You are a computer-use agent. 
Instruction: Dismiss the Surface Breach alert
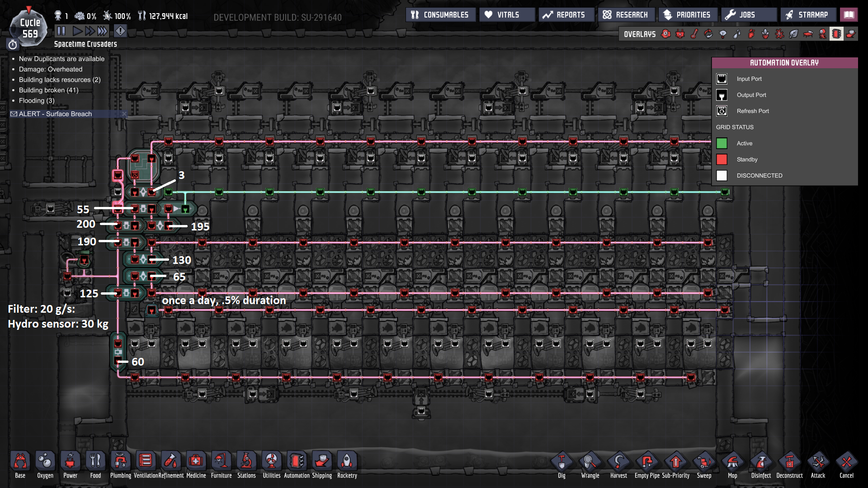pos(124,114)
